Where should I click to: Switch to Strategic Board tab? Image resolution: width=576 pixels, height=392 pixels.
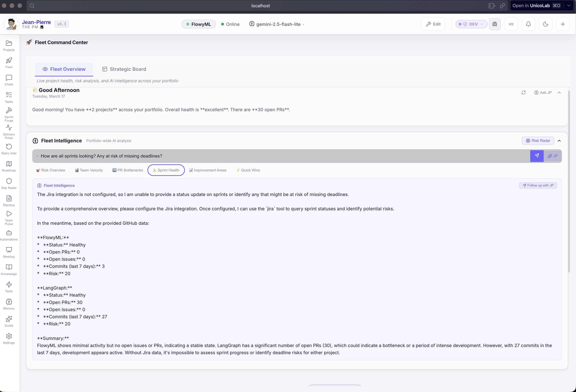pyautogui.click(x=124, y=69)
